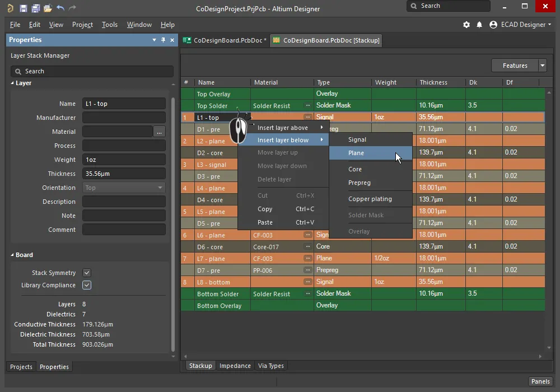The height and width of the screenshot is (392, 560).
Task: Select Plane from the insert layer submenu
Action: [x=356, y=153]
